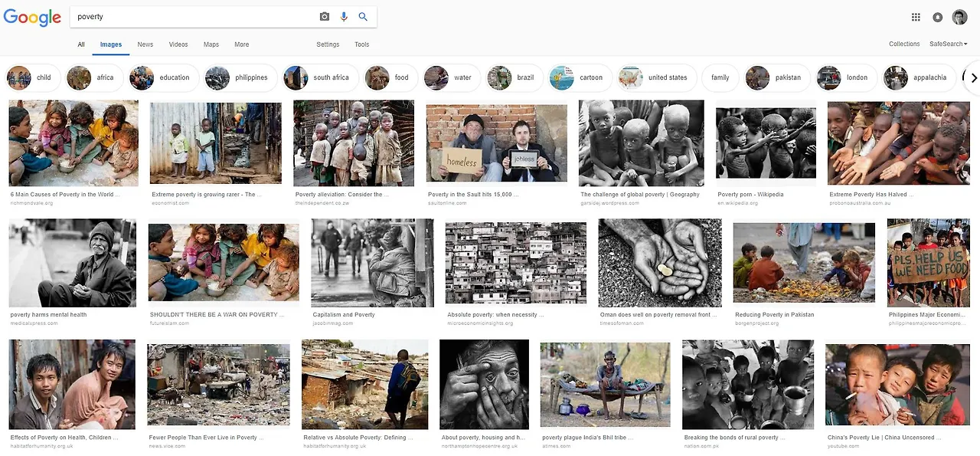Open search by image camera icon
980x456 pixels.
coord(325,17)
